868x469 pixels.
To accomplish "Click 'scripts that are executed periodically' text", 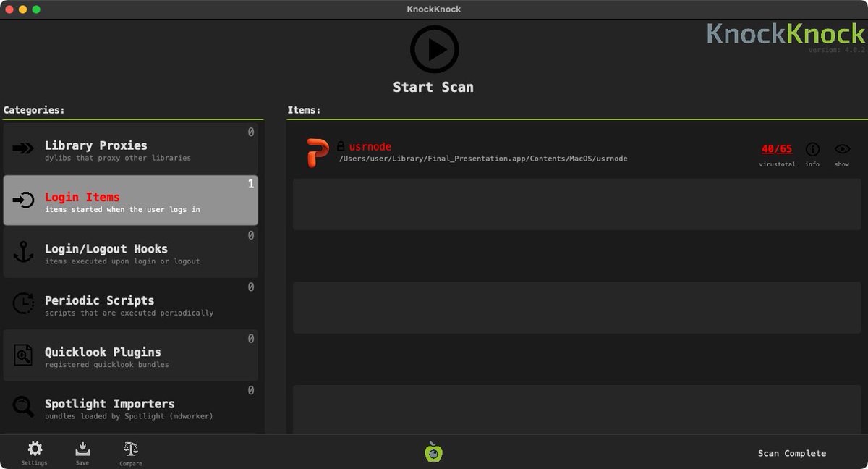I will (129, 313).
